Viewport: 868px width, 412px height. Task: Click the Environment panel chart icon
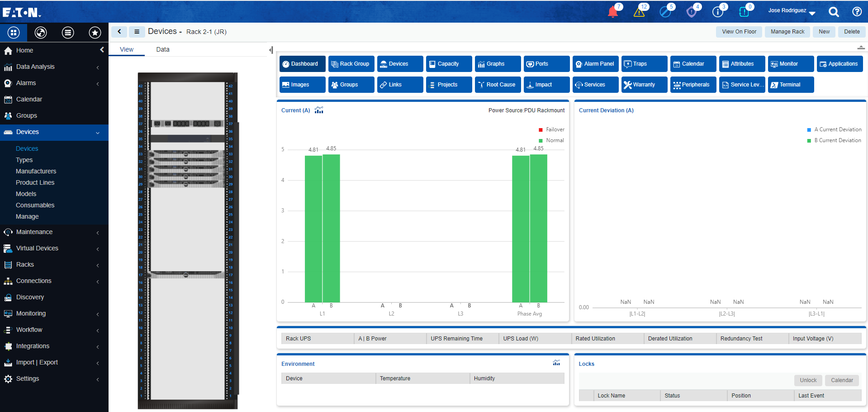[556, 363]
